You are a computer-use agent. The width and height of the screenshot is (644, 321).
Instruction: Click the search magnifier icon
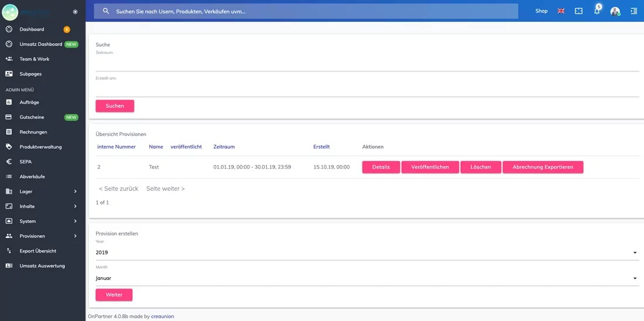pyautogui.click(x=106, y=11)
